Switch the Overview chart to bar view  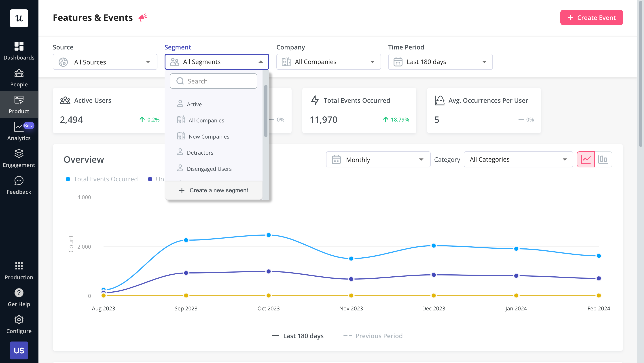click(x=604, y=159)
